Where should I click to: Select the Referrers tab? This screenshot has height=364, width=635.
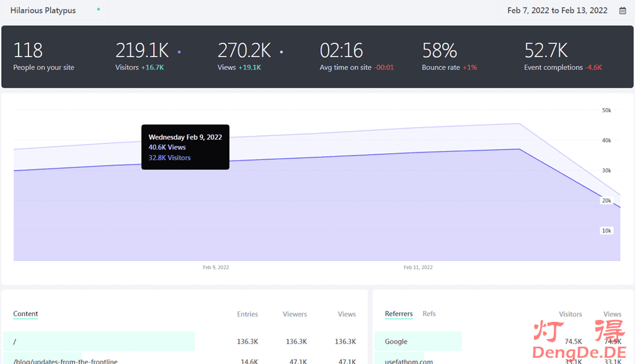pyautogui.click(x=399, y=314)
